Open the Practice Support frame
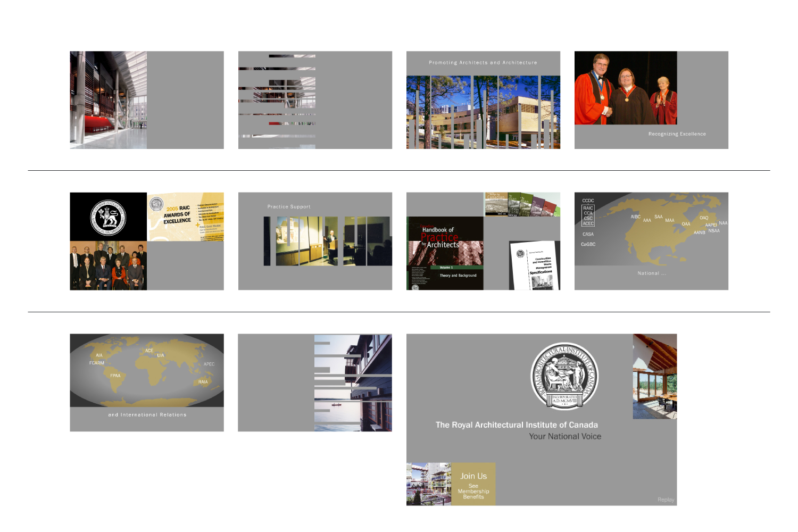Screen dimensions: 798x532 (315, 241)
